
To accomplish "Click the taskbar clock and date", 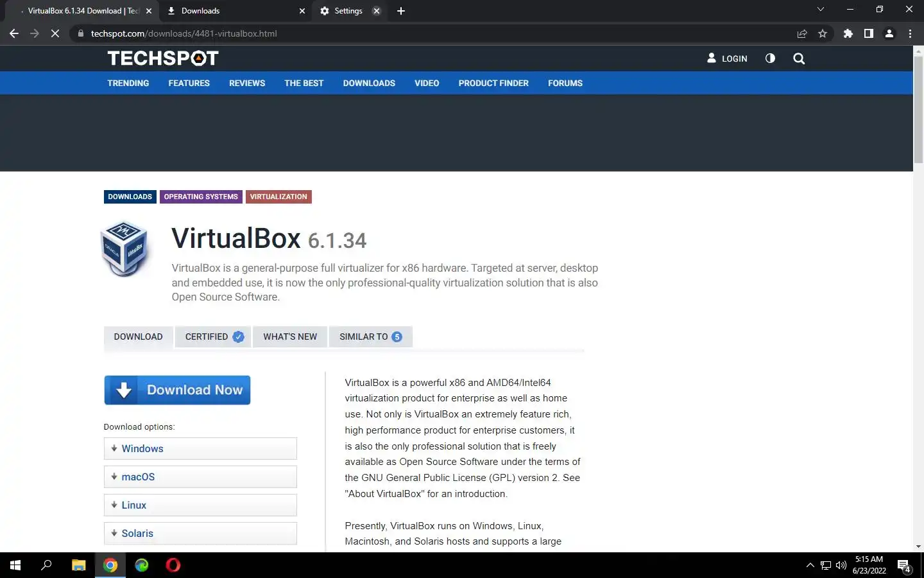I will point(869,565).
